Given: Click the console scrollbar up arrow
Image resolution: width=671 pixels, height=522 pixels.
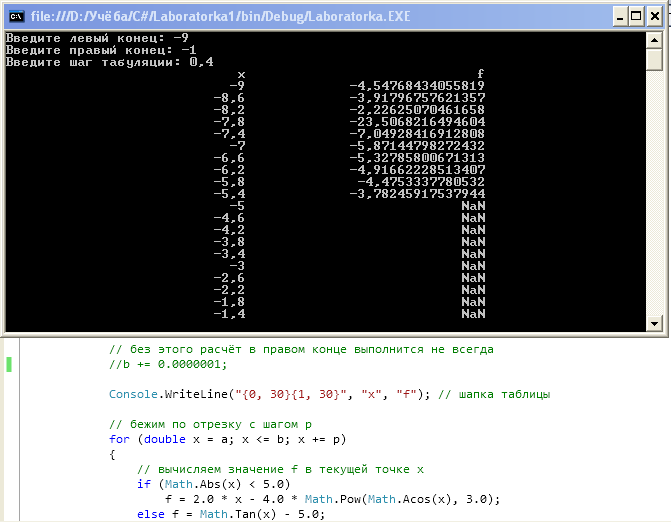Looking at the screenshot, I should point(654,40).
